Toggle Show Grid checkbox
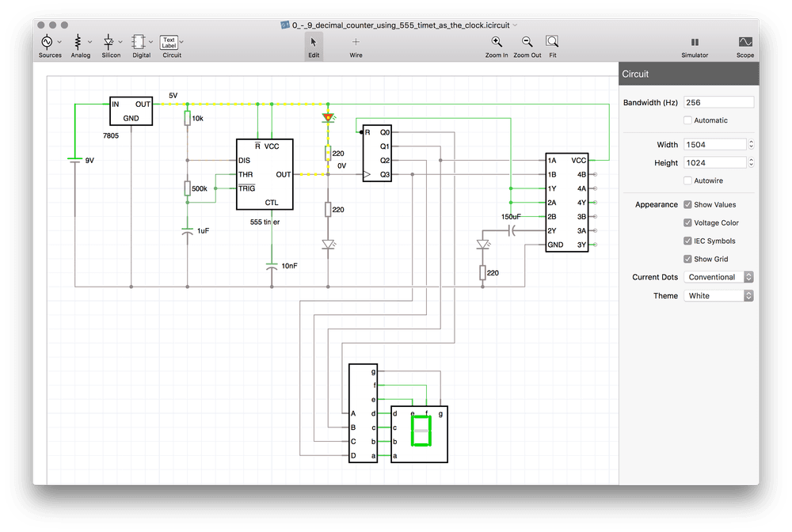This screenshot has width=792, height=532. pos(687,259)
